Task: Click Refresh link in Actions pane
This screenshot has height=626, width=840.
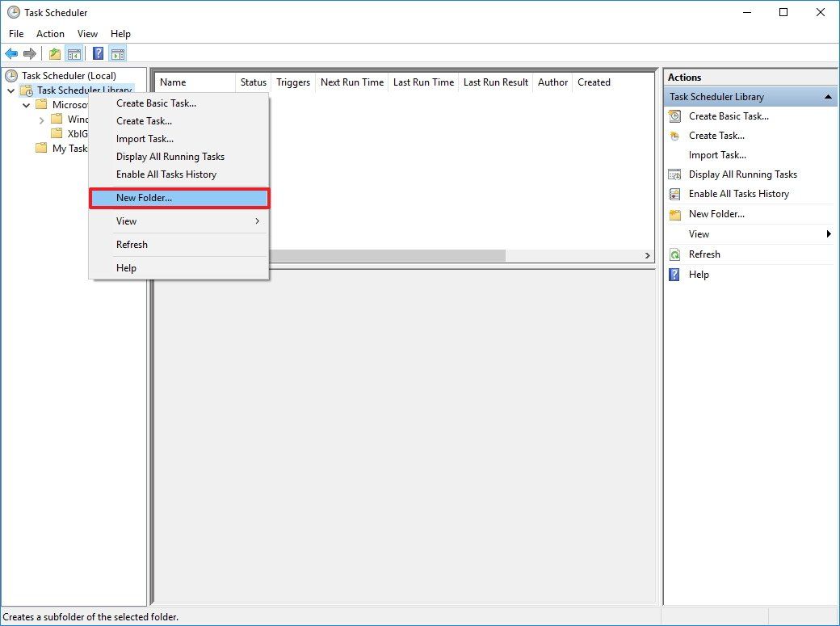Action: tap(704, 254)
